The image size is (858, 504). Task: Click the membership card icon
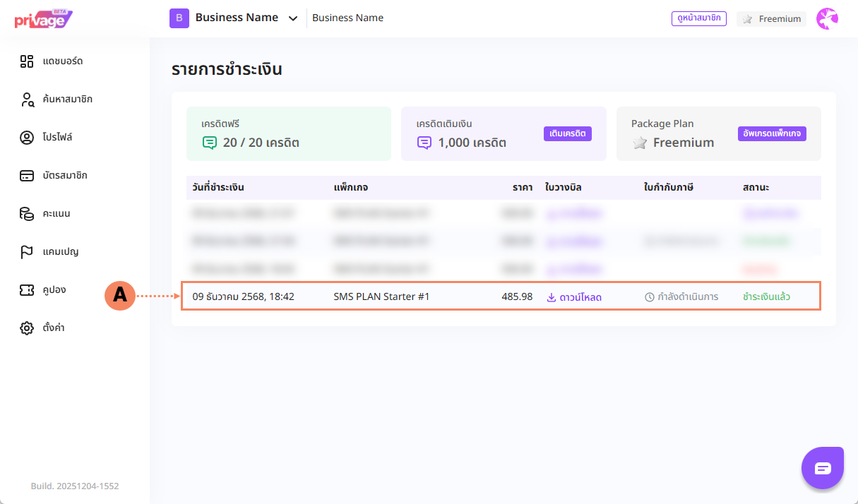[27, 176]
